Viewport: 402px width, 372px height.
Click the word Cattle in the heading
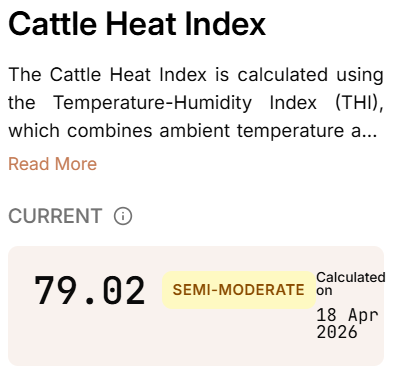[x=52, y=24]
